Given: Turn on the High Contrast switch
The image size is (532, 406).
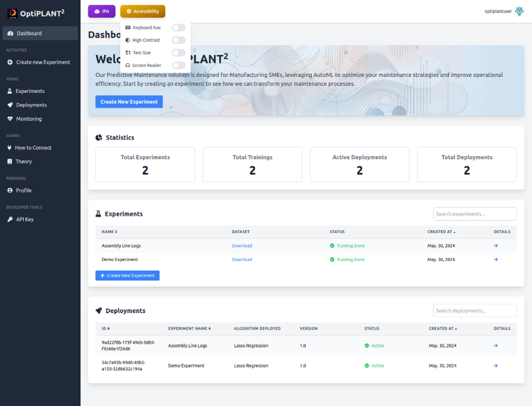Looking at the screenshot, I should point(178,40).
